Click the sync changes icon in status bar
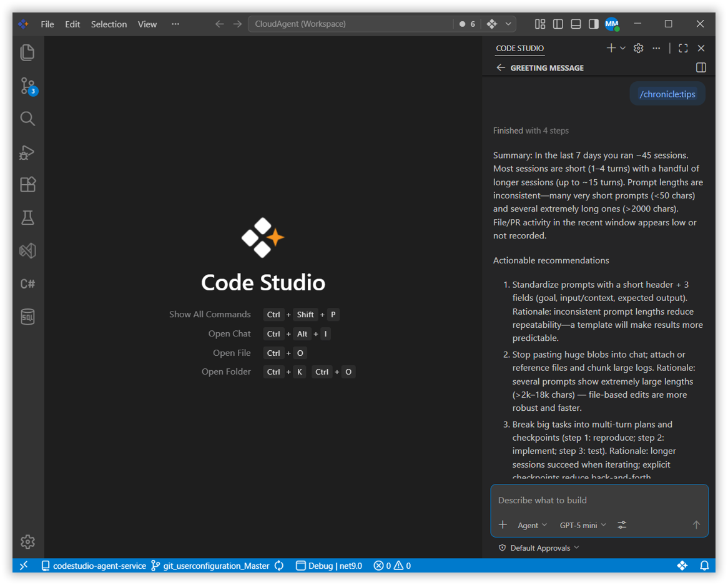This screenshot has width=728, height=585. click(x=279, y=566)
